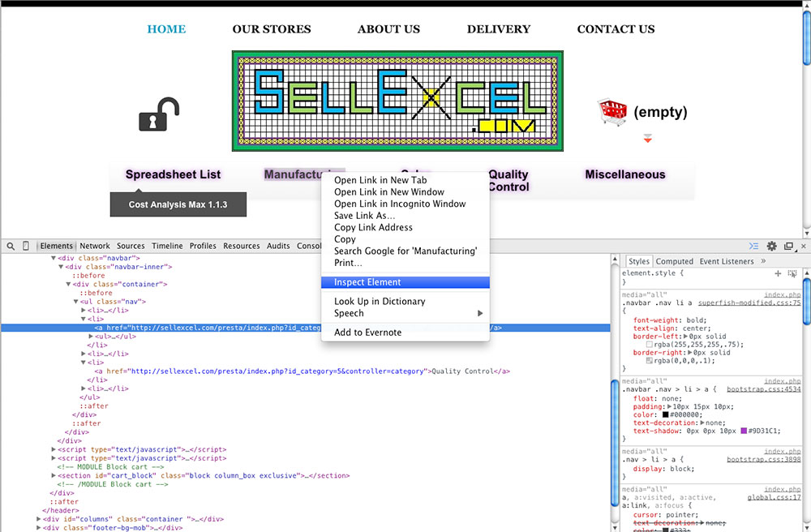Expand section id cart_block node
Image resolution: width=811 pixels, height=532 pixels.
(x=54, y=476)
